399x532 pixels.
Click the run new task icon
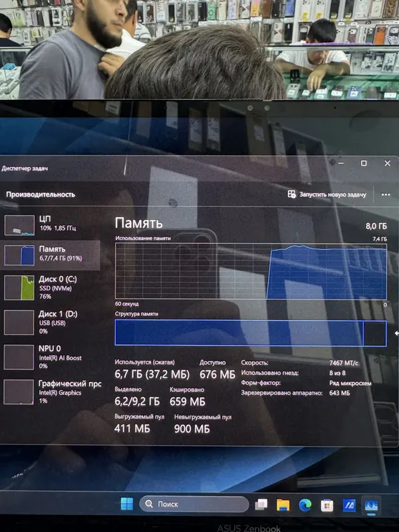291,194
